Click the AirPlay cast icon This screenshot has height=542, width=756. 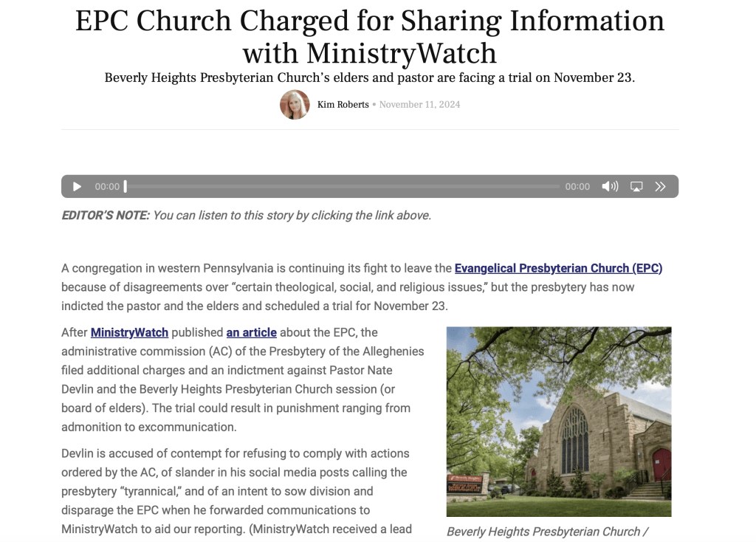tap(636, 187)
